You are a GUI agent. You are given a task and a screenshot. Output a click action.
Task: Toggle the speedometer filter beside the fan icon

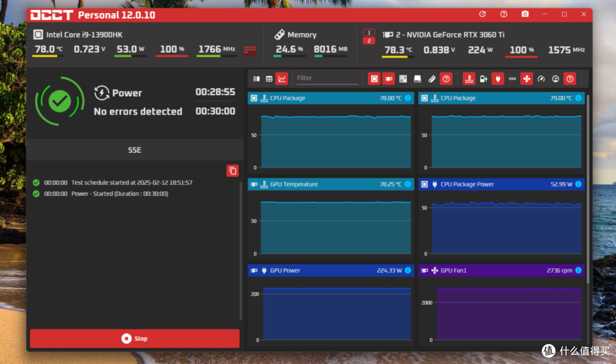click(541, 79)
